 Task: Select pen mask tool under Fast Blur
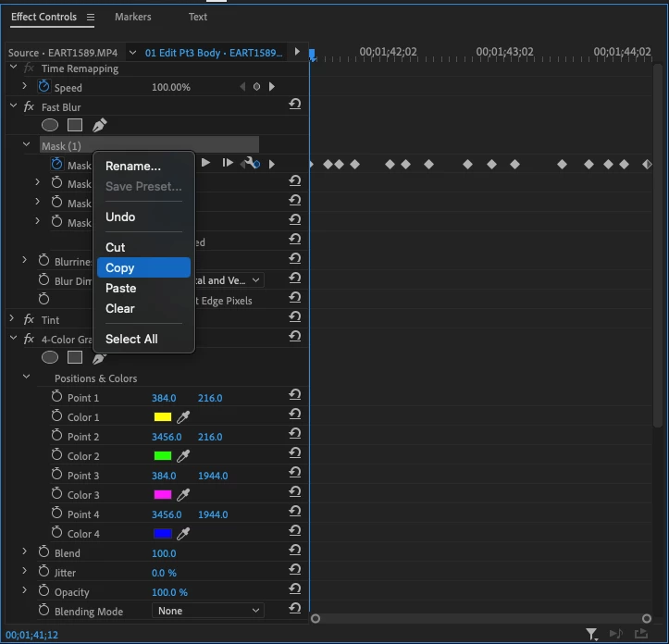tap(99, 125)
